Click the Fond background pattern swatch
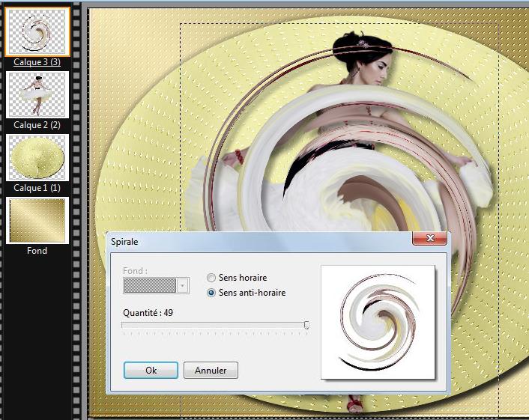Image resolution: width=529 pixels, height=420 pixels. (151, 285)
